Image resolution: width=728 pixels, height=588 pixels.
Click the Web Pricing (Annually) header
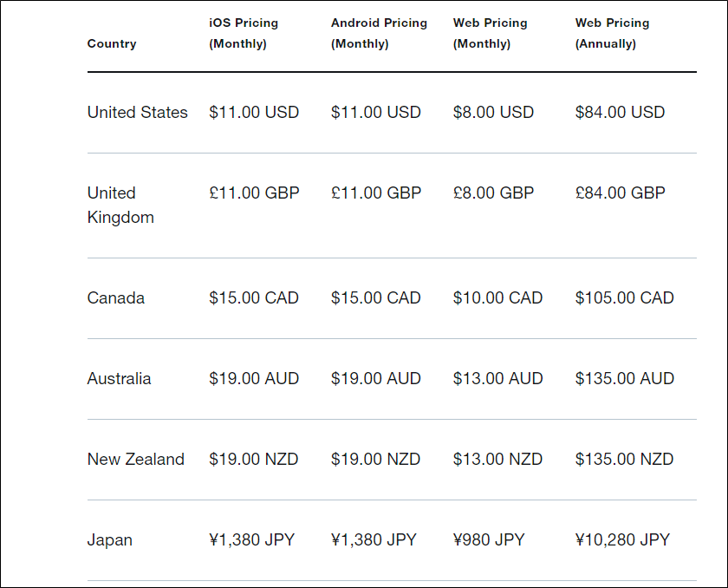pyautogui.click(x=612, y=33)
